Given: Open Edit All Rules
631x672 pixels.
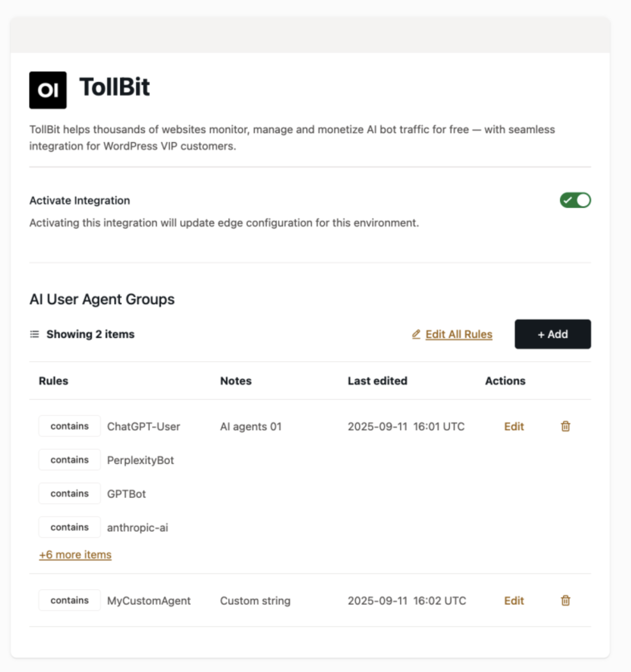Looking at the screenshot, I should point(459,334).
